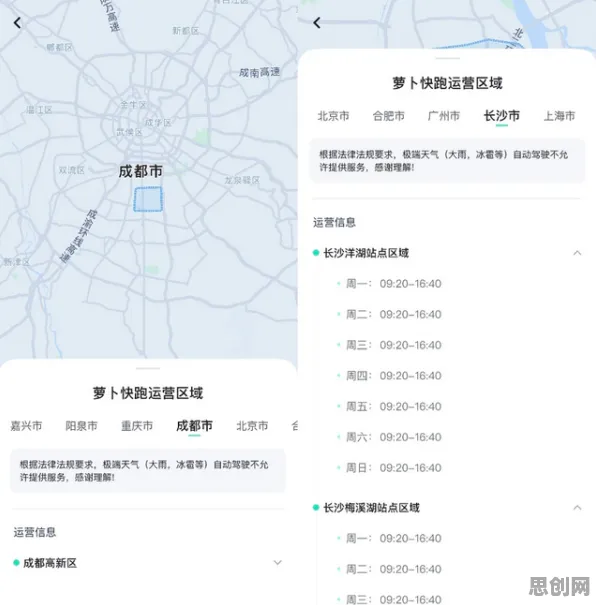Image resolution: width=596 pixels, height=605 pixels.
Task: Expand the 成都高新区 chevron
Action: pos(277,563)
